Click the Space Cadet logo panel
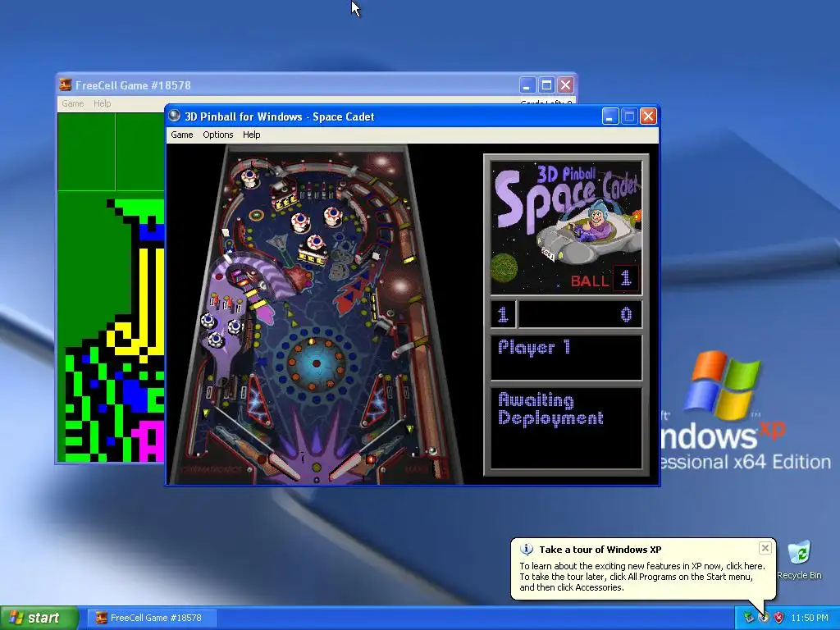Screen dimensions: 840x630 566,228
